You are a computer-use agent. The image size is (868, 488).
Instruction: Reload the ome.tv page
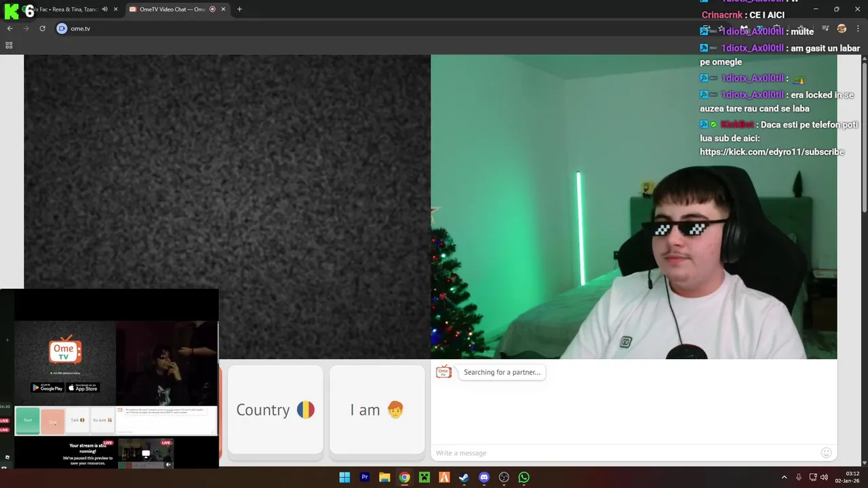point(42,28)
